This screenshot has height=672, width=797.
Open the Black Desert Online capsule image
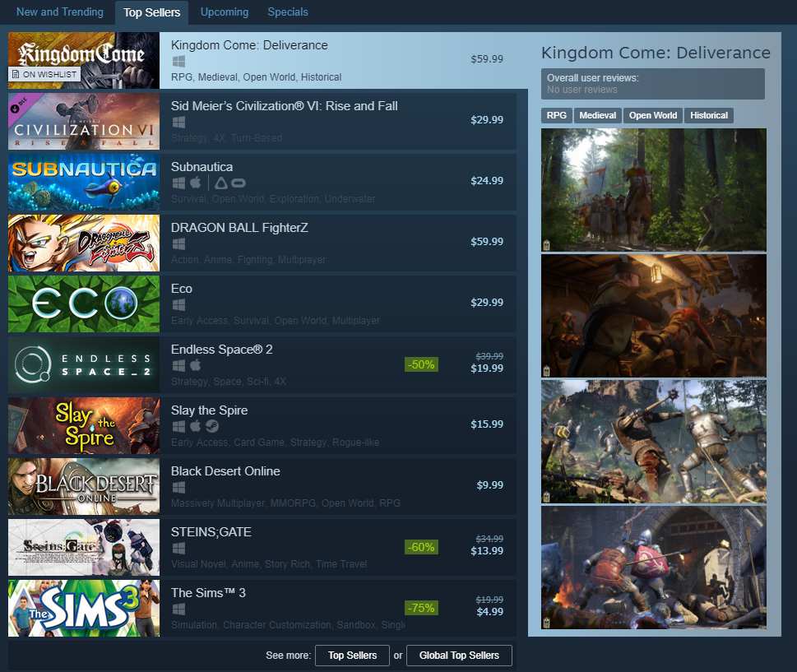84,486
